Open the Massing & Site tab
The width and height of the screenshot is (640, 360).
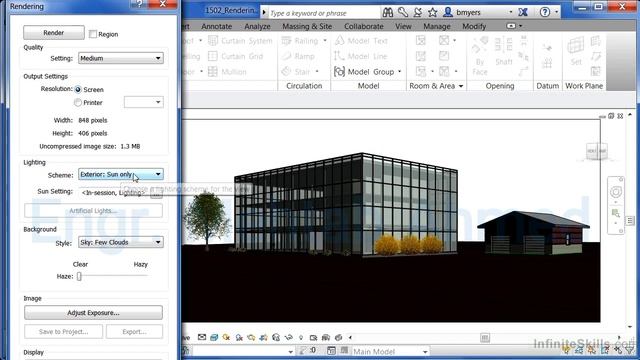307,26
